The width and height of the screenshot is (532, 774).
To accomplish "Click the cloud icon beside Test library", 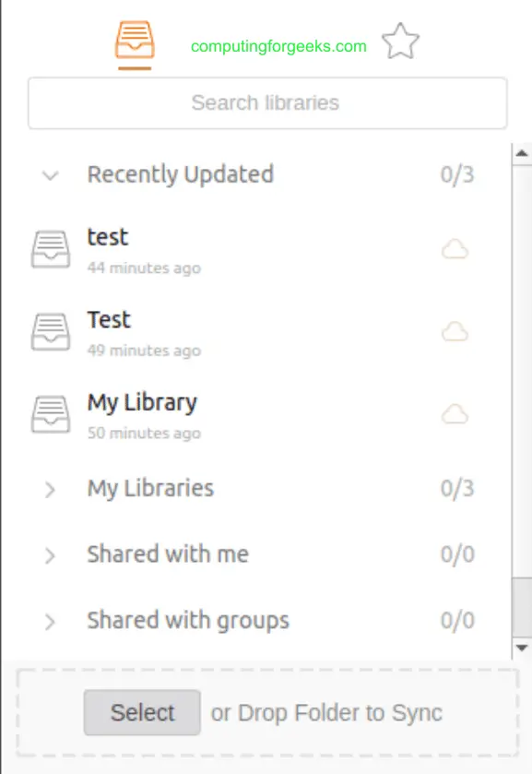I will pyautogui.click(x=455, y=332).
